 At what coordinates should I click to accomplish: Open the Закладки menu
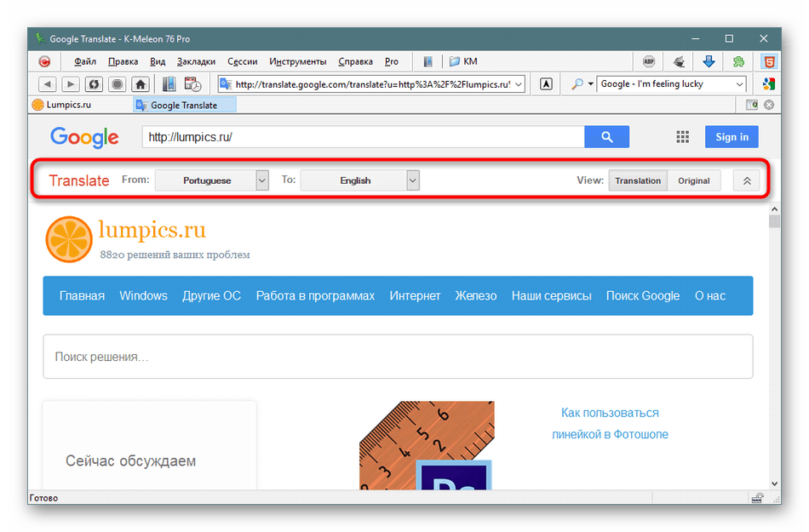click(x=196, y=61)
